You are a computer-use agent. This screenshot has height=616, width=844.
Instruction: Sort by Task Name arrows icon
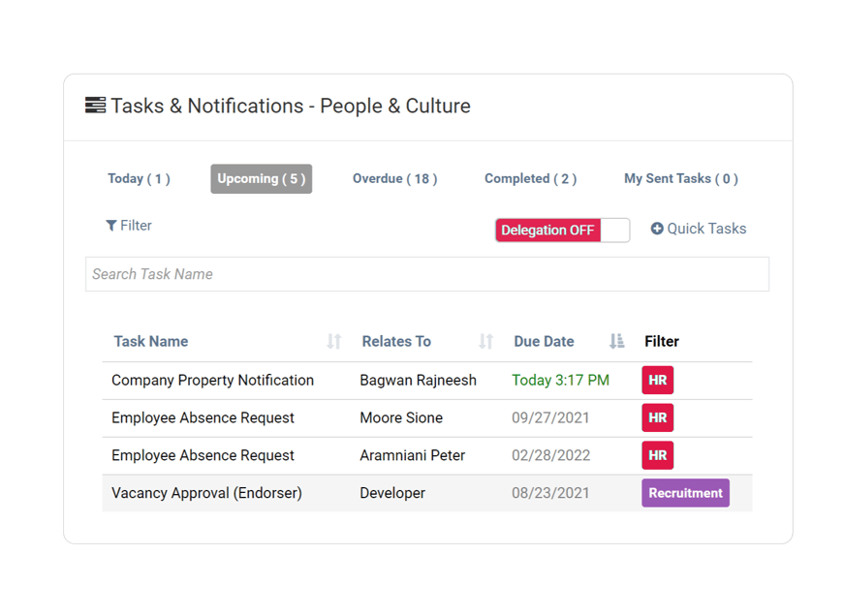pos(333,341)
